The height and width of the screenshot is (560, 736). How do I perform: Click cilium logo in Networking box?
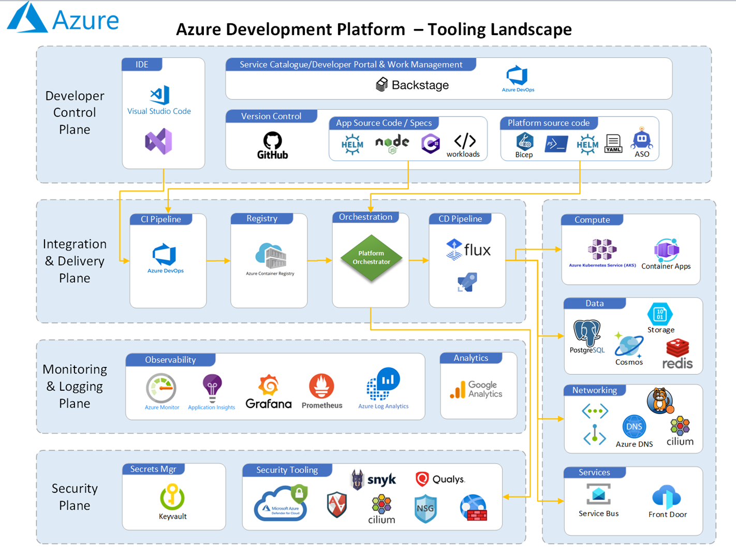[x=680, y=431]
